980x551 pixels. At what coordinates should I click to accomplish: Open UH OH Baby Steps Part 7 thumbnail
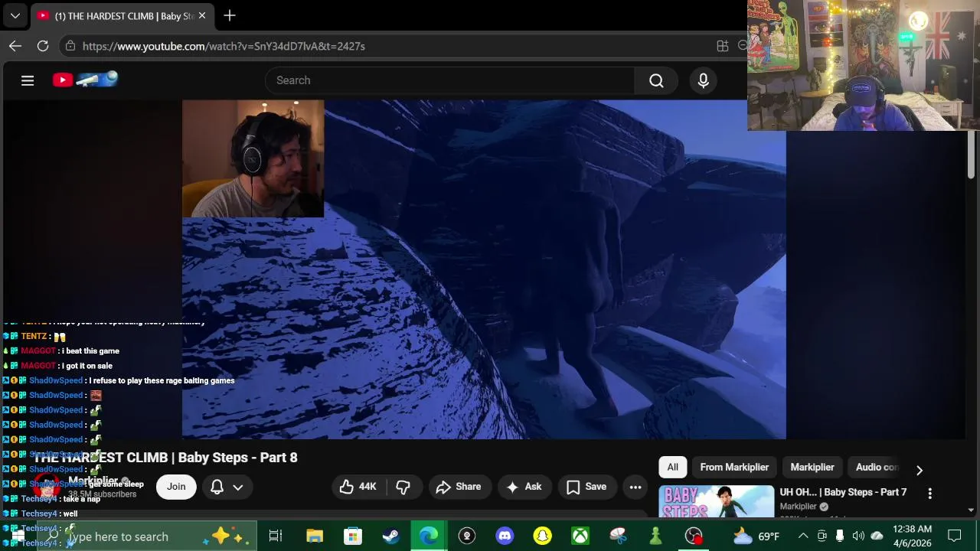point(717,502)
